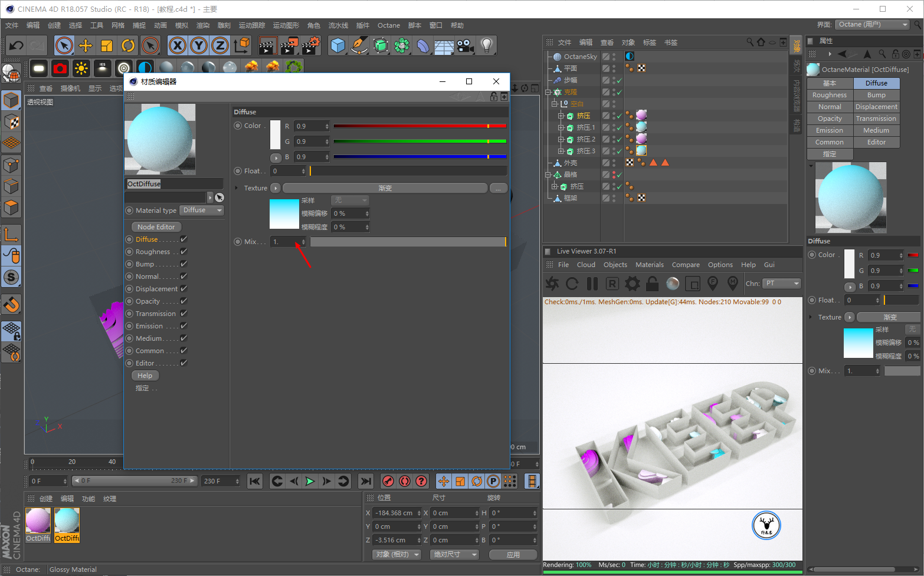The width and height of the screenshot is (924, 576).
Task: Open Render Settings clapperboard gear icon
Action: 311,45
